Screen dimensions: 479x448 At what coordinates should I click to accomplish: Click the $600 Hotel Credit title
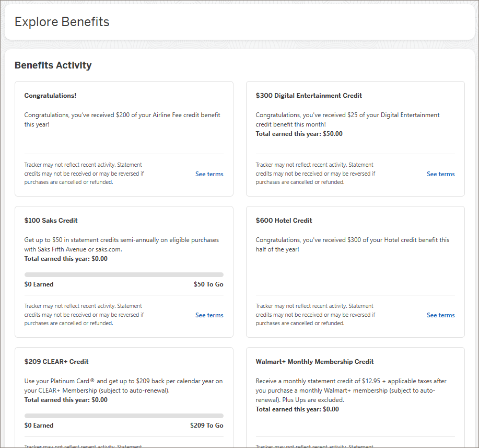coord(284,221)
